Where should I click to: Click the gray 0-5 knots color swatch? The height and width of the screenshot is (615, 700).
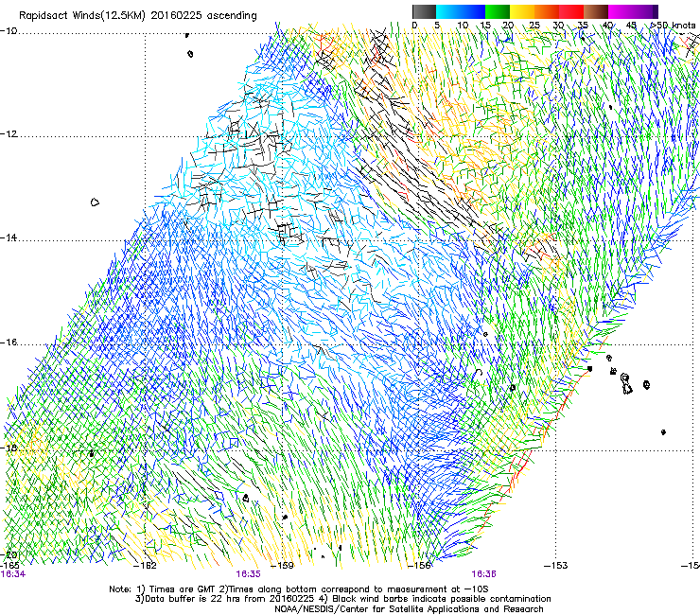point(424,11)
